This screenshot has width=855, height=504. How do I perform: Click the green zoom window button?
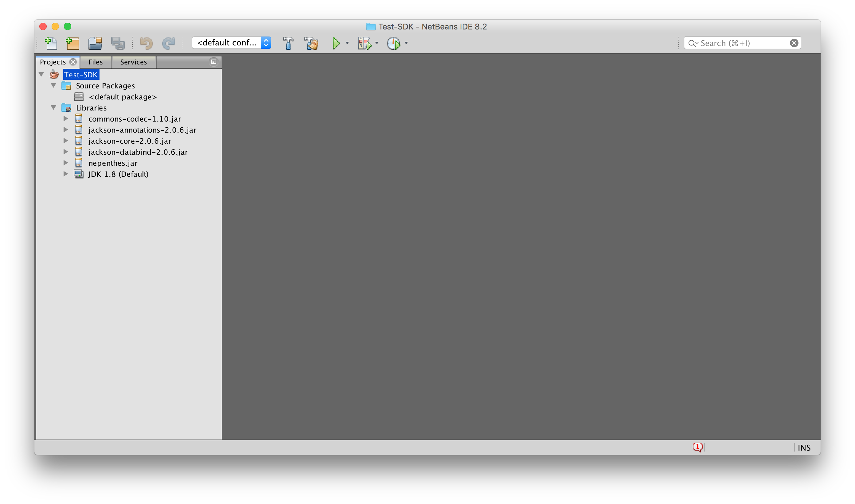[x=68, y=26]
